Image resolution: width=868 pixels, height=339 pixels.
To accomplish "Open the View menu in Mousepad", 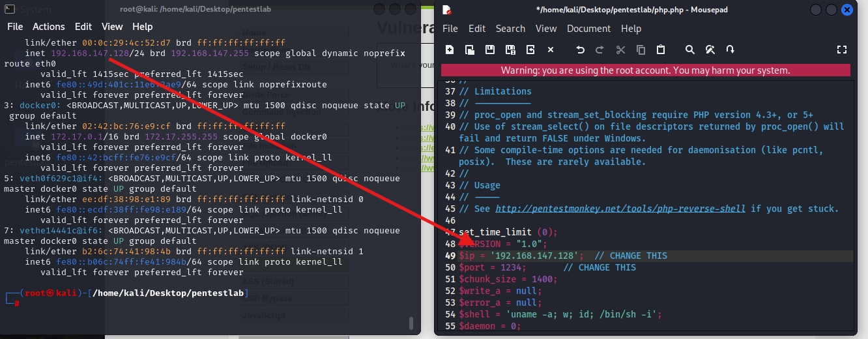I will click(x=546, y=29).
